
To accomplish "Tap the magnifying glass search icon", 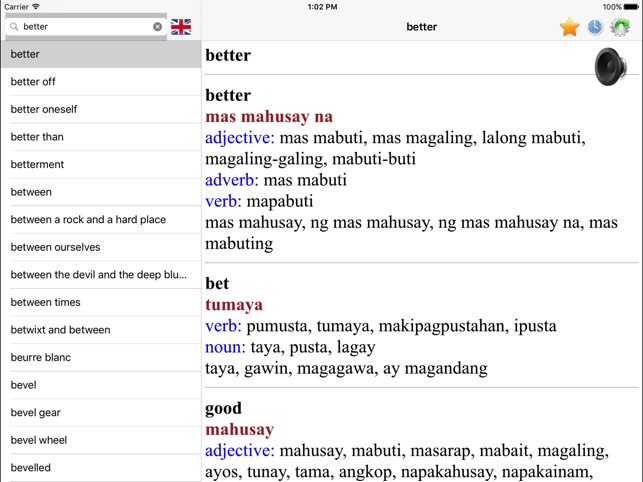I will [x=14, y=27].
